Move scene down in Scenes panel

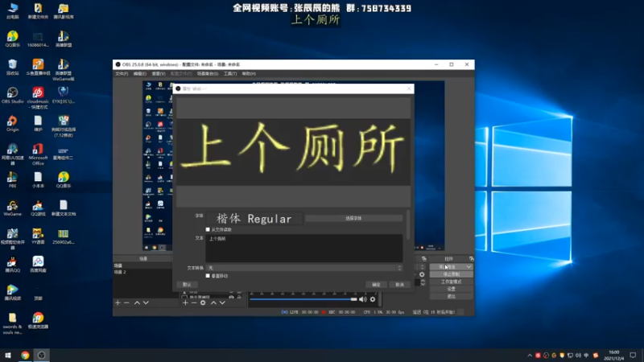146,303
